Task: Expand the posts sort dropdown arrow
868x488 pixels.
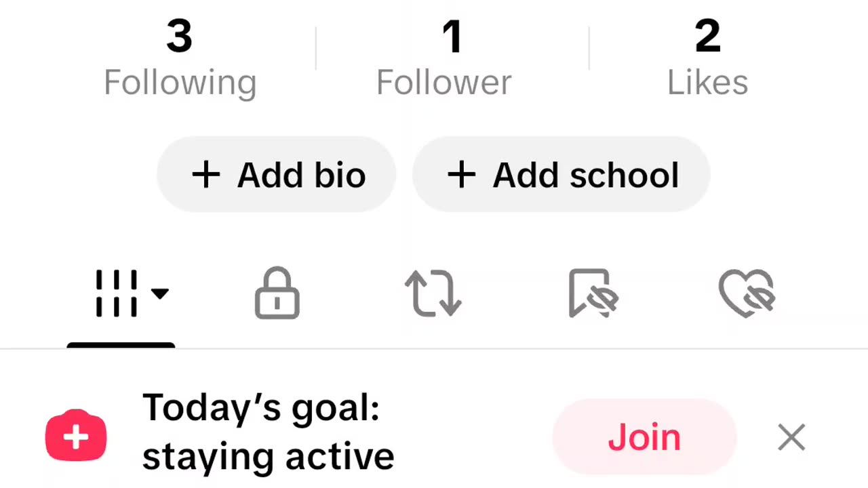Action: coord(160,293)
